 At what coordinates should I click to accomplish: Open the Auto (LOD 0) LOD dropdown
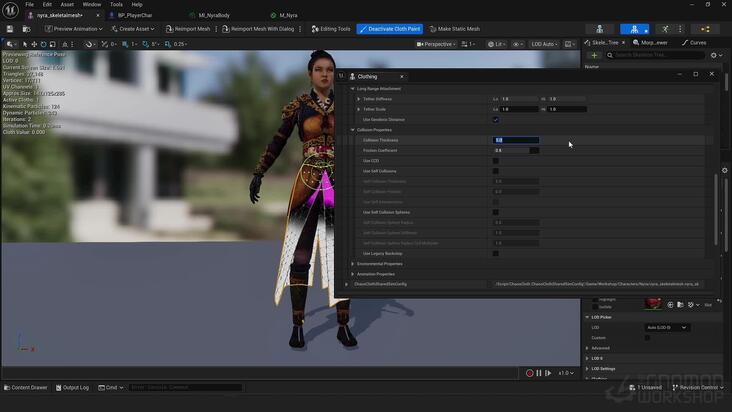pyautogui.click(x=668, y=327)
